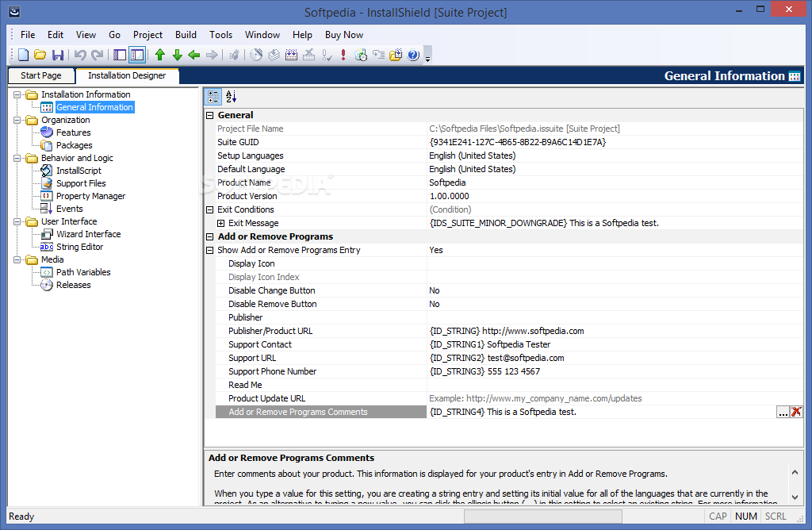812x530 pixels.
Task: Click the stacked layers download toolbar icon
Action: 274,55
